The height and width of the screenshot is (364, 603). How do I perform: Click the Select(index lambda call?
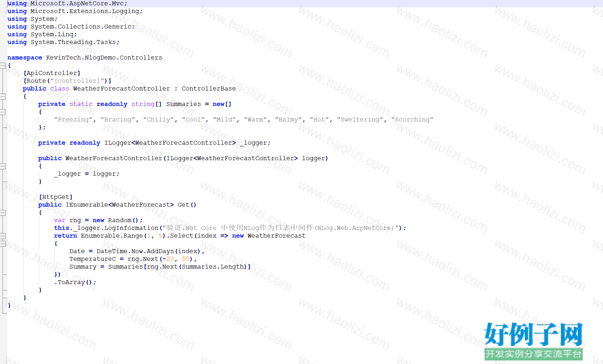tap(193, 236)
